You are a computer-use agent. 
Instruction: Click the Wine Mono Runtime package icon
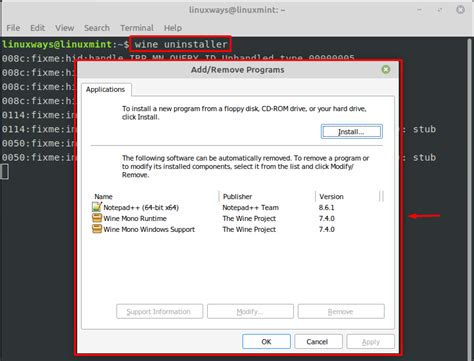click(x=97, y=218)
